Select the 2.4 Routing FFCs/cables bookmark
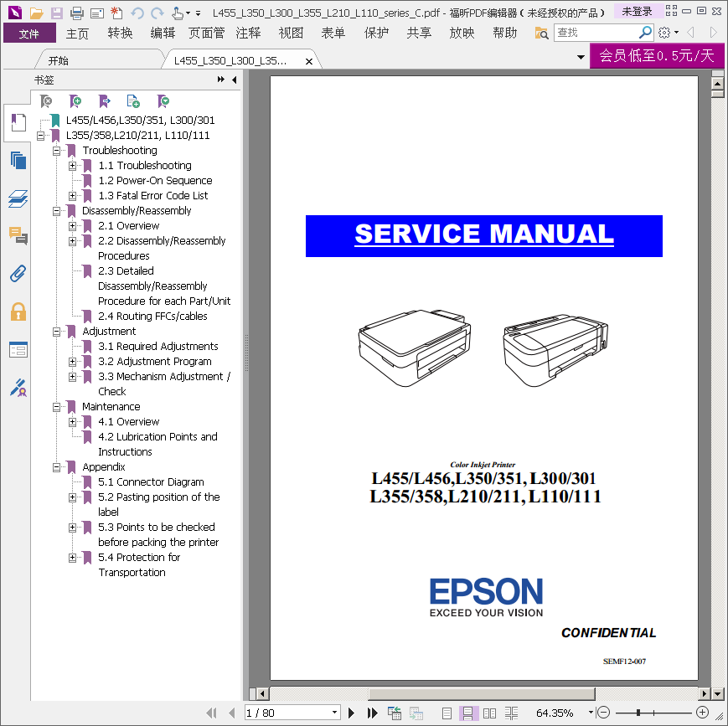728x726 pixels. pyautogui.click(x=152, y=317)
